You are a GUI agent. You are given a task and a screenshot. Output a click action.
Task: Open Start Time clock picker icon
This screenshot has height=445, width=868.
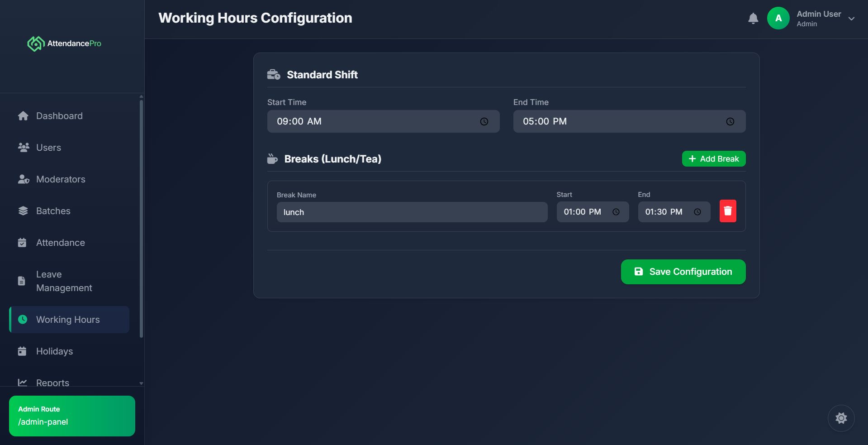coord(484,121)
